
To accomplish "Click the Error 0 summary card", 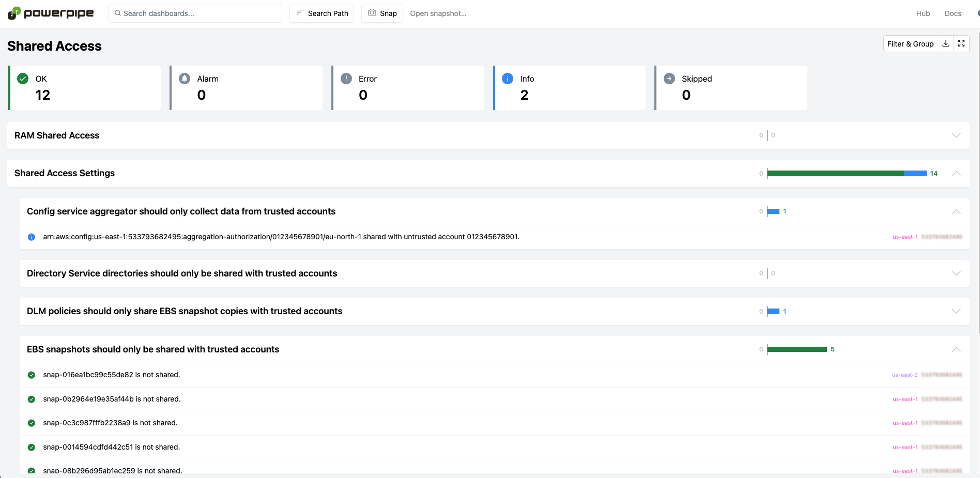I will tap(408, 87).
